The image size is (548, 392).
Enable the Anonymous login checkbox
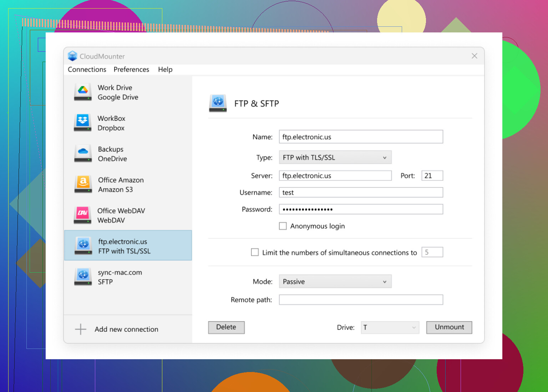(x=283, y=226)
